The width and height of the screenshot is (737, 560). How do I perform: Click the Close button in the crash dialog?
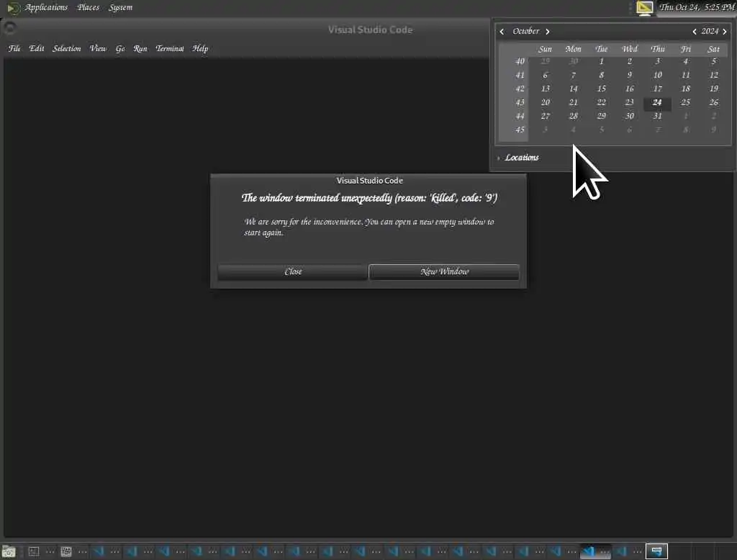tap(292, 272)
